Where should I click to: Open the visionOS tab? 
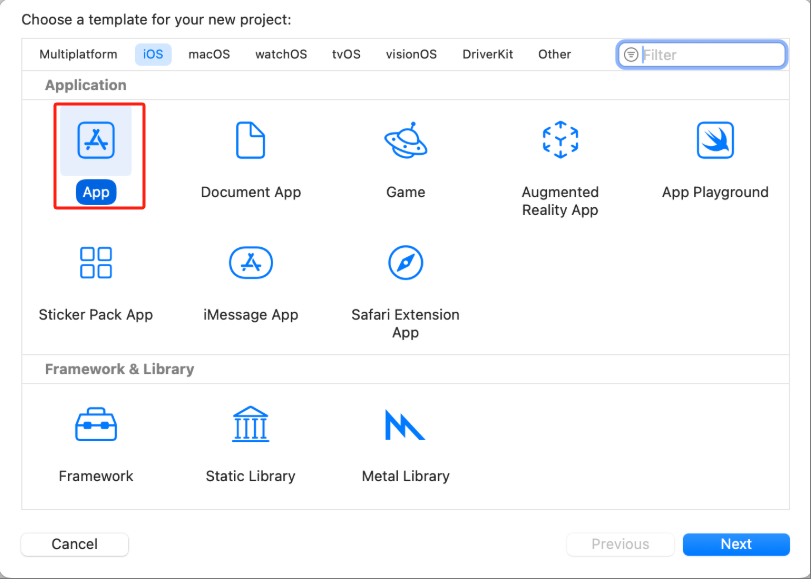point(411,54)
